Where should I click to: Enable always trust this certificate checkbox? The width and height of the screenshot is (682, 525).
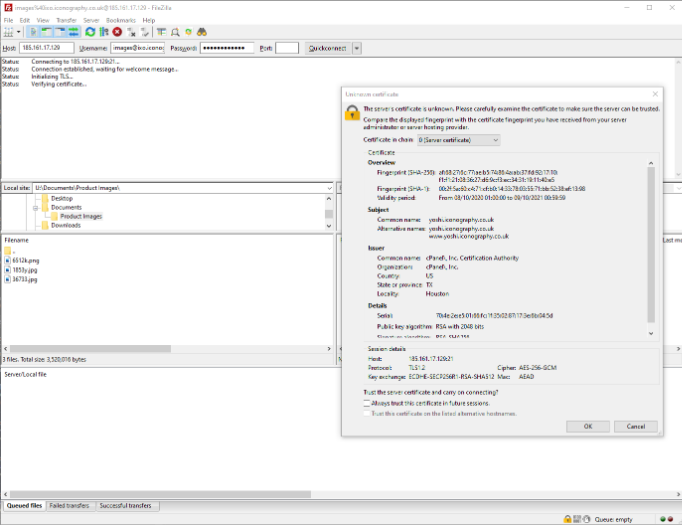367,403
